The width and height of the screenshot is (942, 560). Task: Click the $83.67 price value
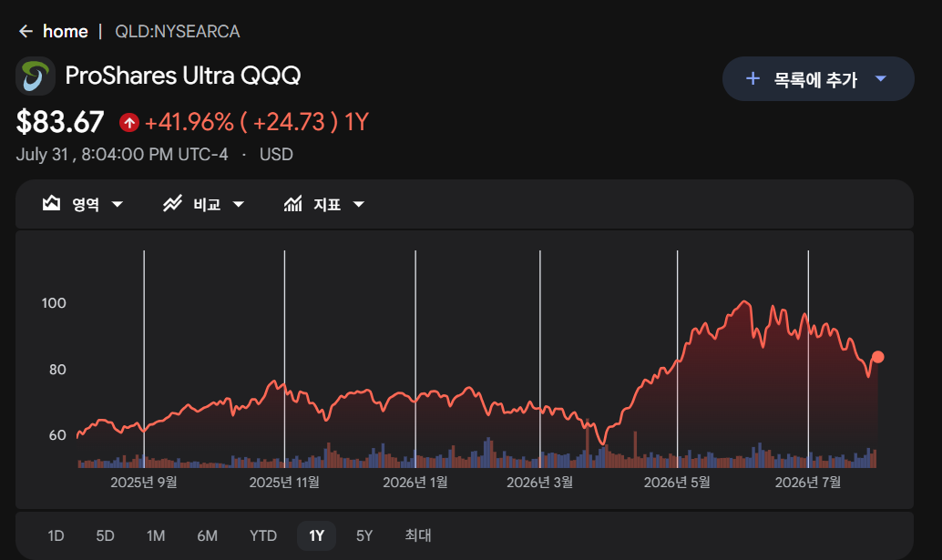[60, 122]
